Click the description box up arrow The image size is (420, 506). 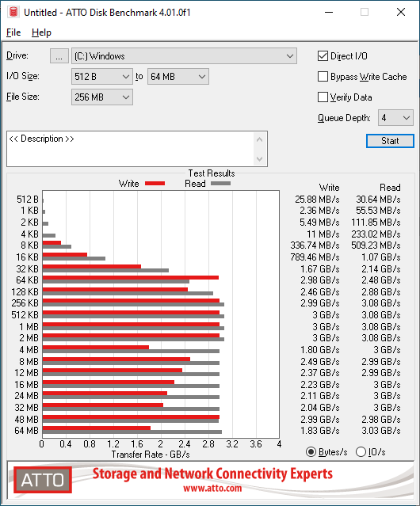tap(260, 139)
